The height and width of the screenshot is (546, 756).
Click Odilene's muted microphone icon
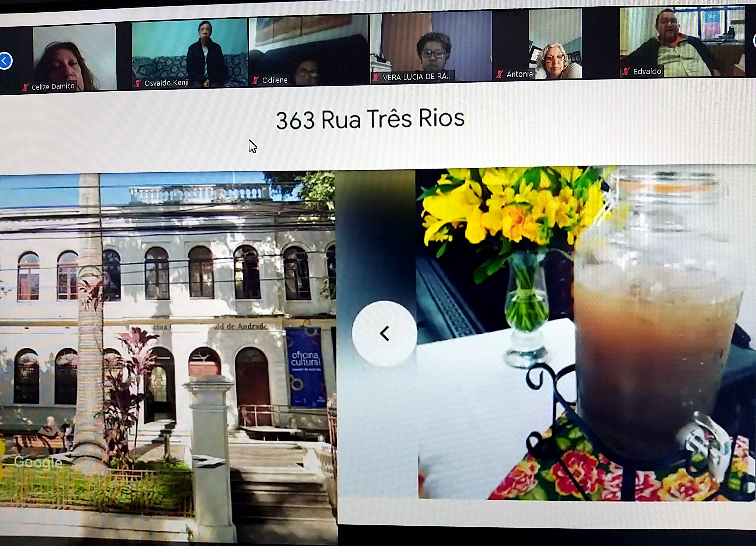[x=255, y=80]
